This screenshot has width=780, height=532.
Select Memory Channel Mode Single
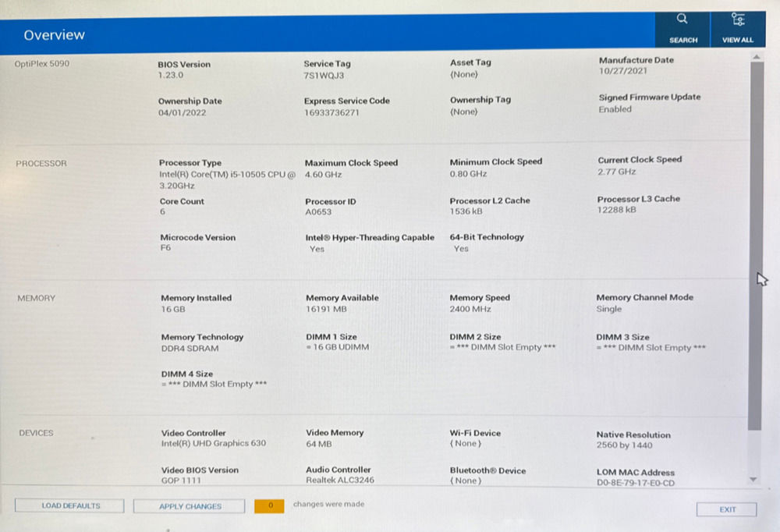609,309
